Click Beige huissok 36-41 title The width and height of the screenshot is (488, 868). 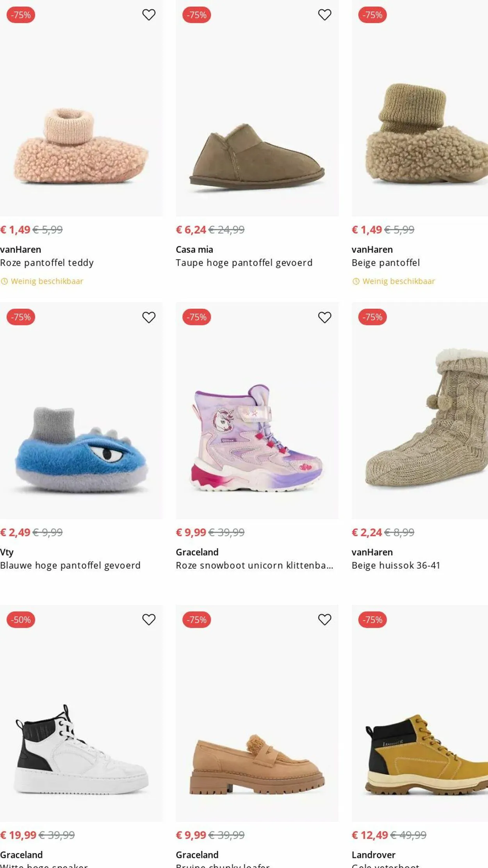tap(396, 566)
